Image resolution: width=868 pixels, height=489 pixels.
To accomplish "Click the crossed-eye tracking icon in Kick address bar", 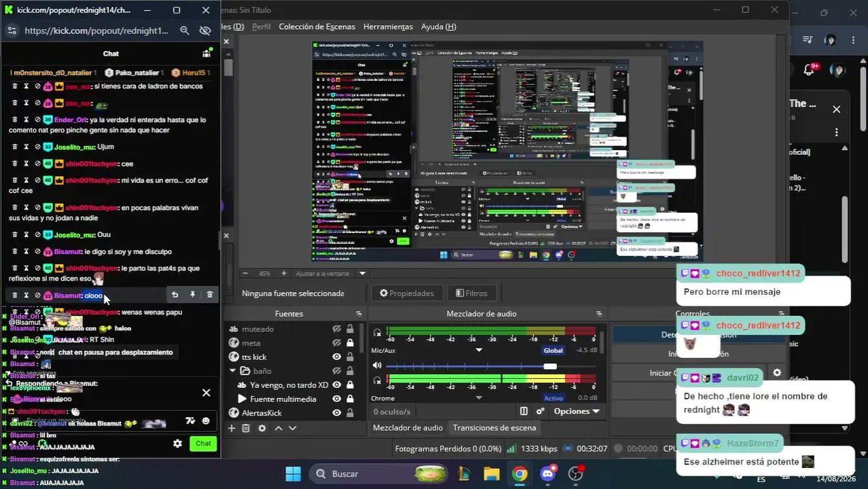I will tap(205, 31).
